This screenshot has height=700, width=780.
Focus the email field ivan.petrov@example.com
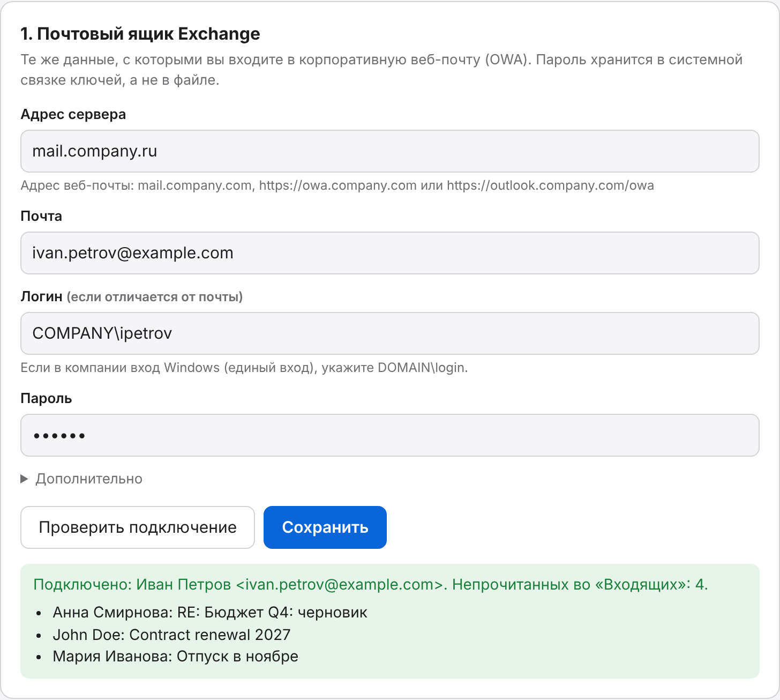(x=389, y=253)
